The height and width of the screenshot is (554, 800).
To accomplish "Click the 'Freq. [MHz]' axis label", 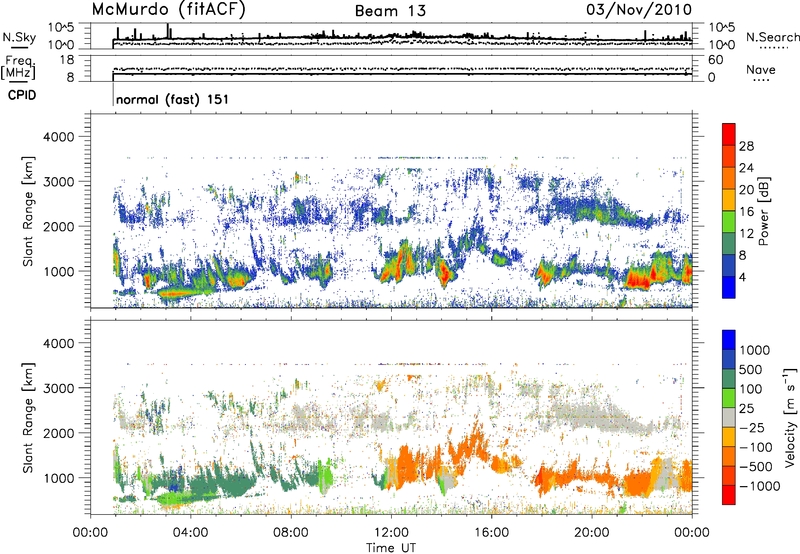I will point(18,68).
